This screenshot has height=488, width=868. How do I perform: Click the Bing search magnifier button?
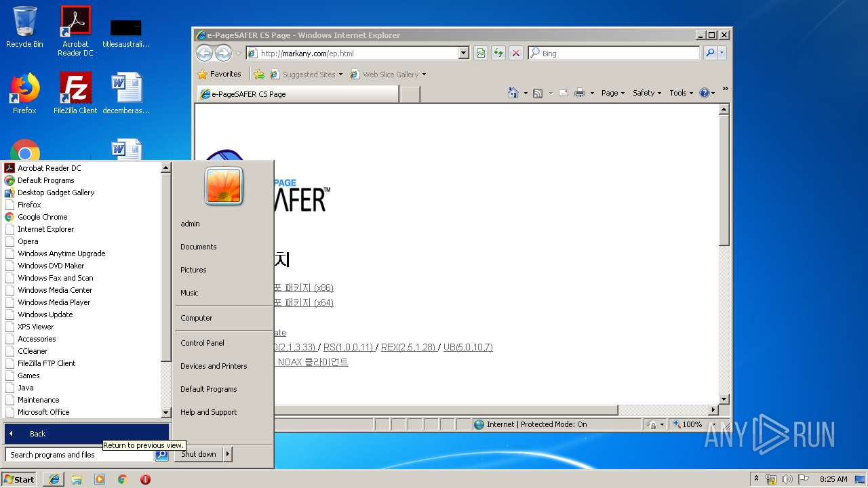coord(710,53)
